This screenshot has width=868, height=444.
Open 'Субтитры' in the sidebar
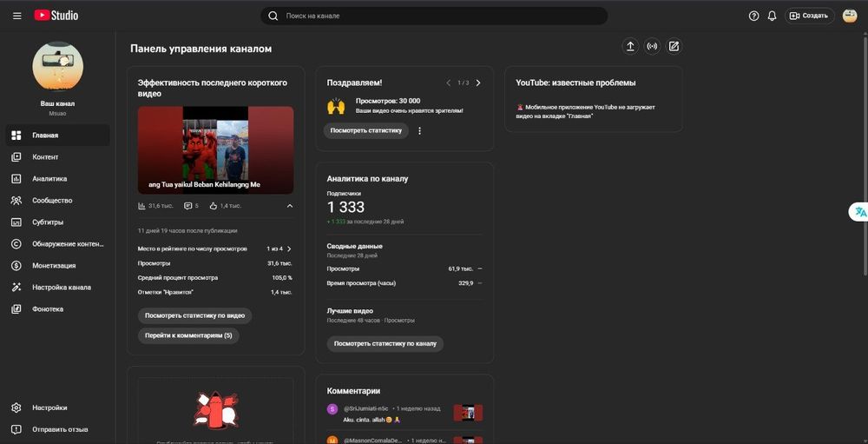(x=57, y=222)
